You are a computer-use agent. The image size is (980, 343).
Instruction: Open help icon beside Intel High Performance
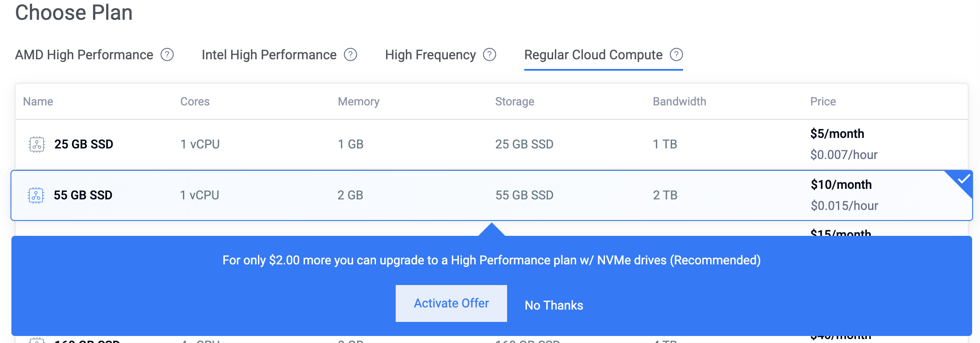(x=351, y=54)
